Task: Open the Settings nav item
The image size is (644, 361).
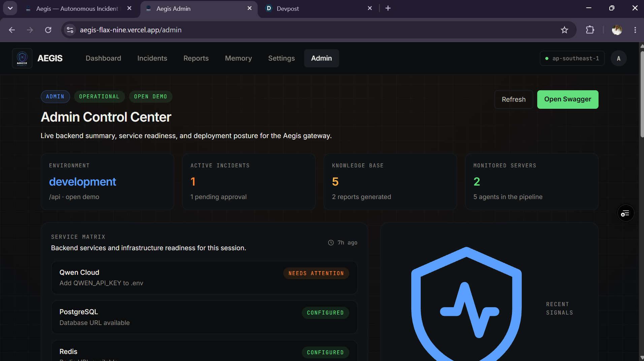Action: 282,58
